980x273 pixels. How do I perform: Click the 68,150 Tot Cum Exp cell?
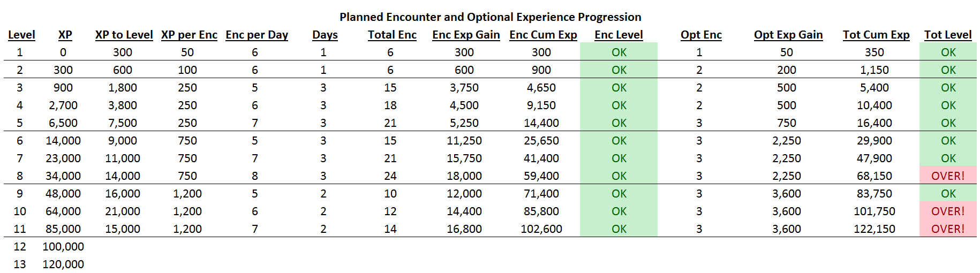pos(874,176)
